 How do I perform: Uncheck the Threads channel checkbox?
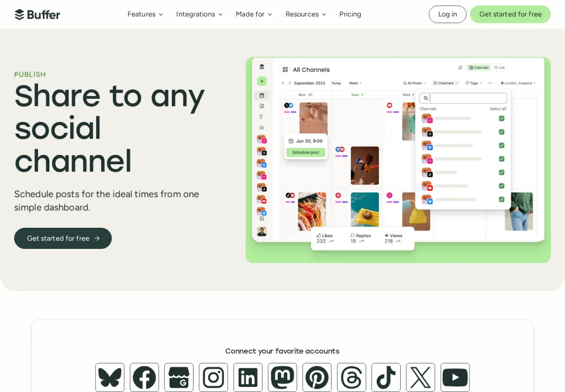(501, 132)
